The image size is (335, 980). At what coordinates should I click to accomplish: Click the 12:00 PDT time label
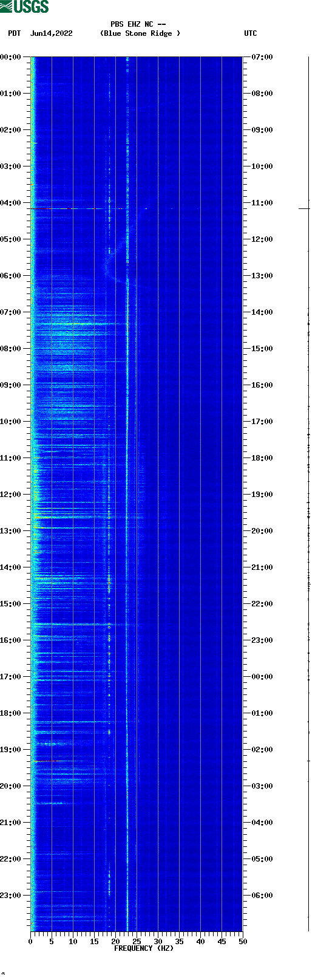[x=11, y=495]
